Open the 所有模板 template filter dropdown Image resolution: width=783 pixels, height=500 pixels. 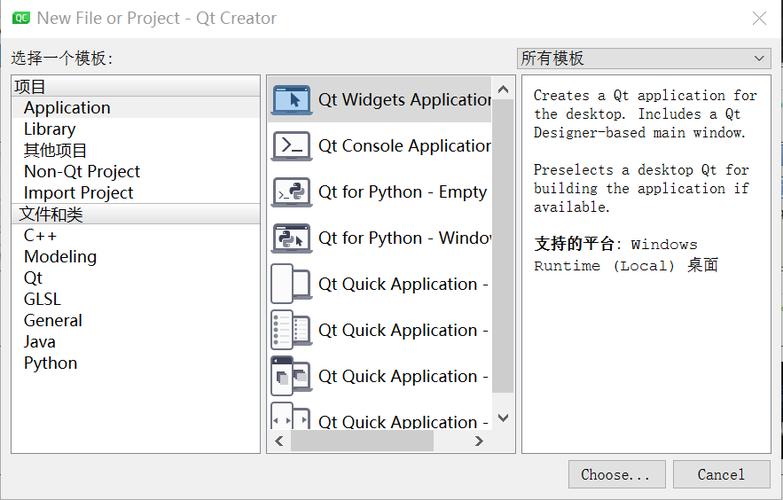[x=644, y=58]
